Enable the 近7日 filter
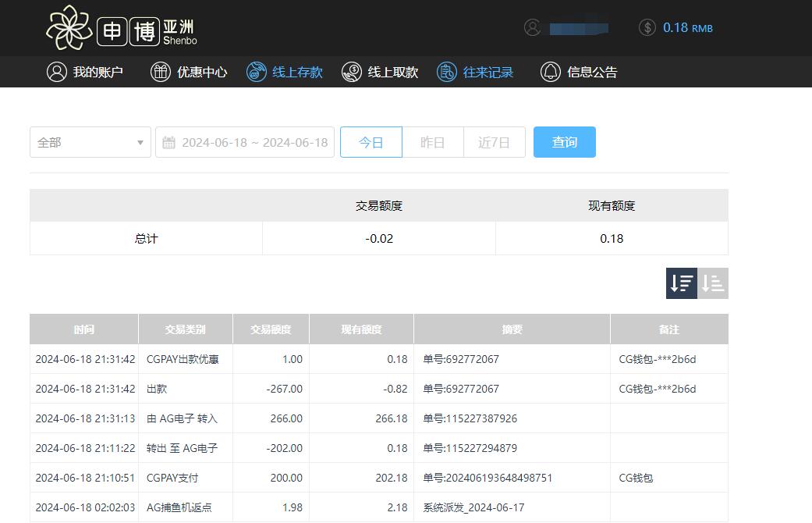 click(494, 142)
